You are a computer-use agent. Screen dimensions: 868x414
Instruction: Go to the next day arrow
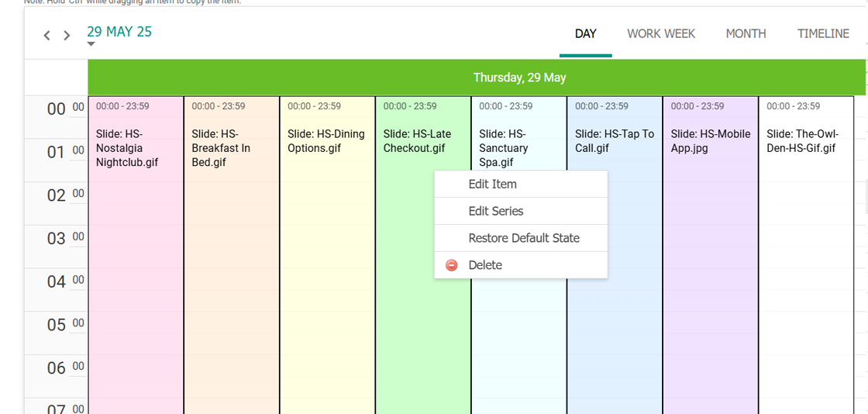pos(67,36)
